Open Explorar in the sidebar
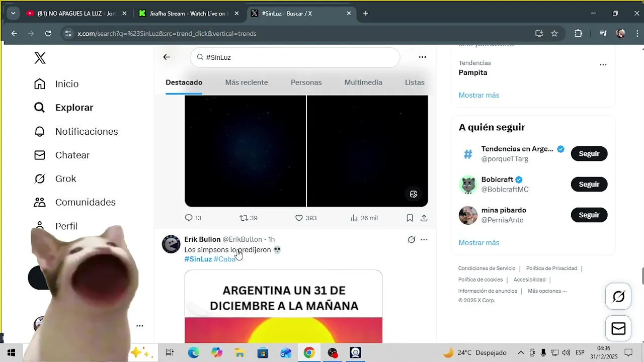The width and height of the screenshot is (644, 362). coord(74,108)
